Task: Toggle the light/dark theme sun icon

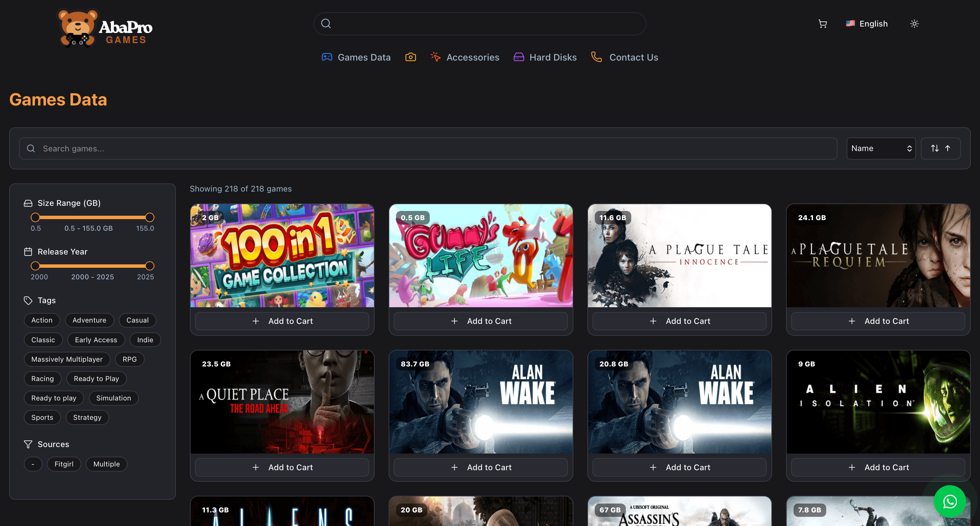Action: pos(914,24)
